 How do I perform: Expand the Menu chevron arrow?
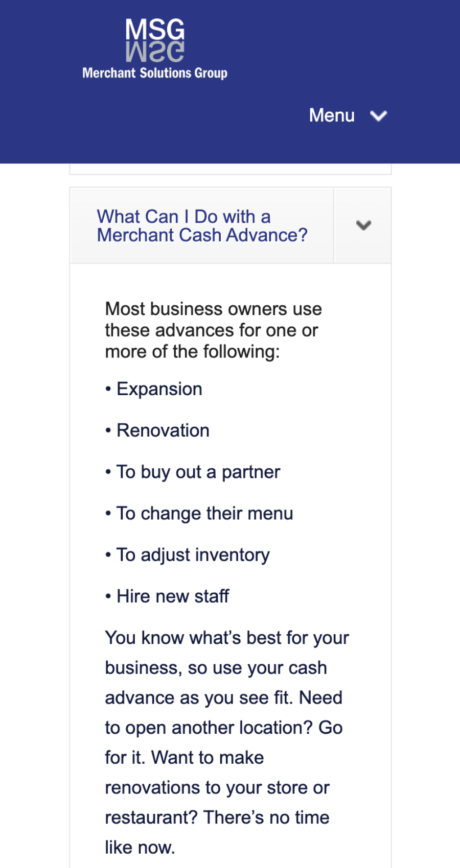click(x=378, y=116)
